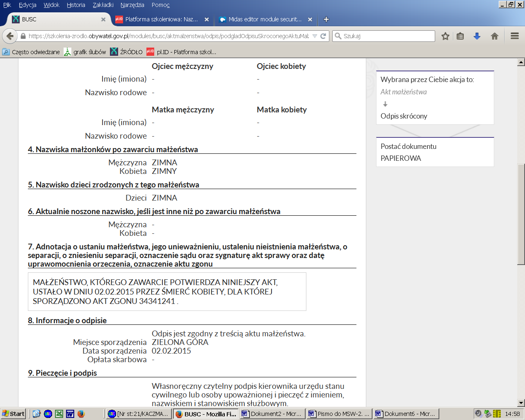525x420 pixels.
Task: Open the Pomoc menu
Action: [x=160, y=5]
